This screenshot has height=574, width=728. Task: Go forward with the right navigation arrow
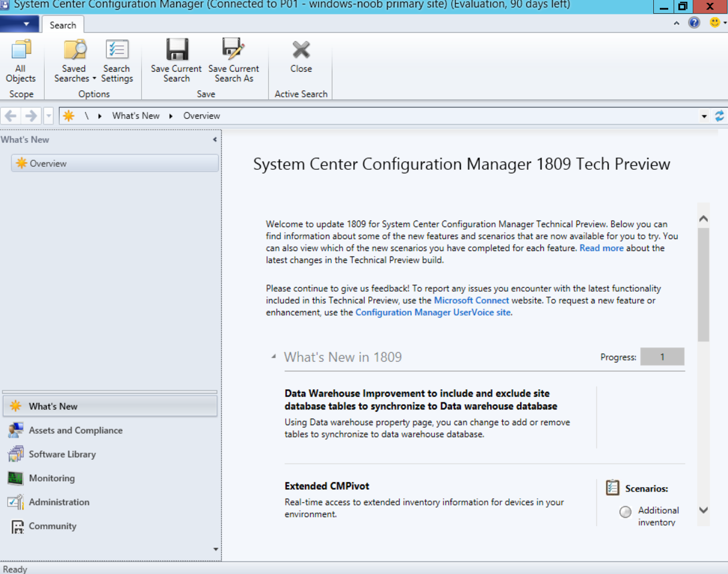point(31,116)
